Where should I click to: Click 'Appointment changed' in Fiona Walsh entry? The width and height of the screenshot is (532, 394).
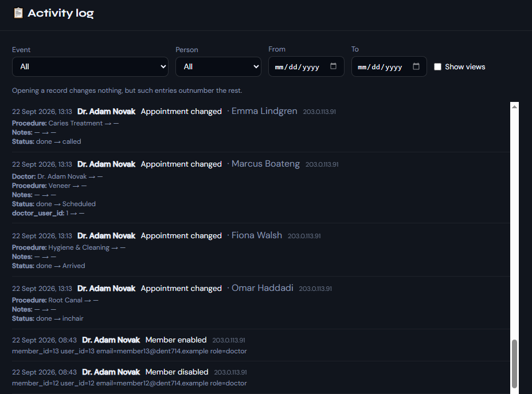coord(181,235)
